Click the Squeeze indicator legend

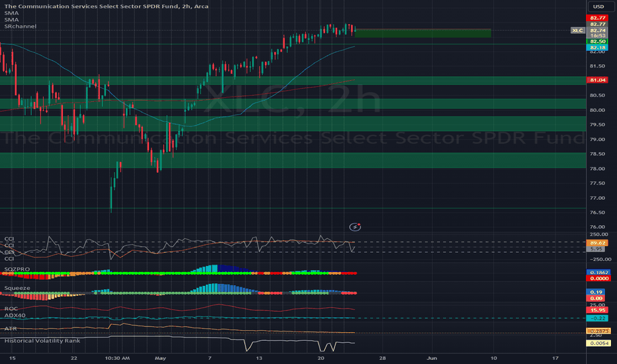(x=17, y=288)
